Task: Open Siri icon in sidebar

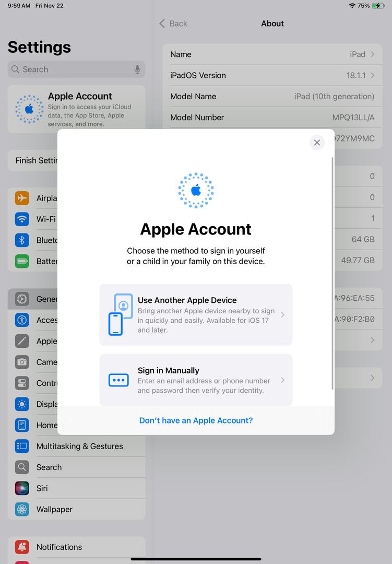Action: tap(22, 488)
